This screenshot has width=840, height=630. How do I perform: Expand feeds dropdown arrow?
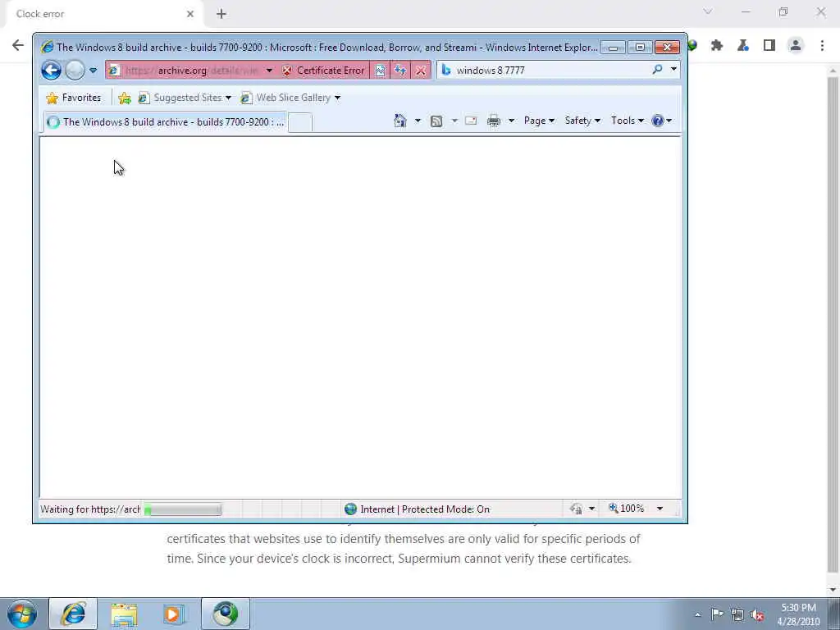[x=454, y=121]
